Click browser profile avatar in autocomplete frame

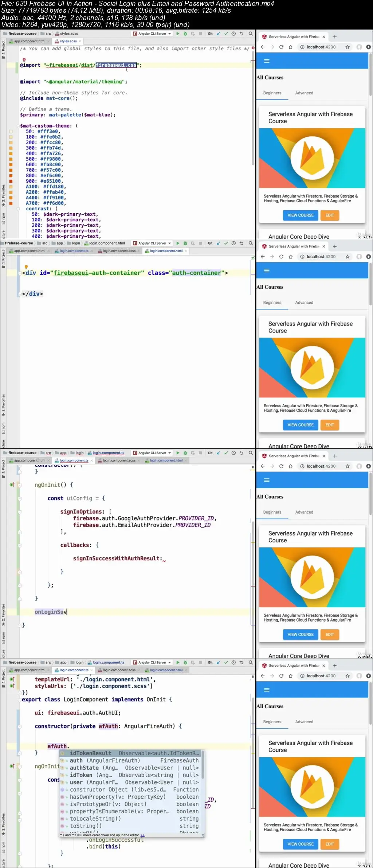359,676
